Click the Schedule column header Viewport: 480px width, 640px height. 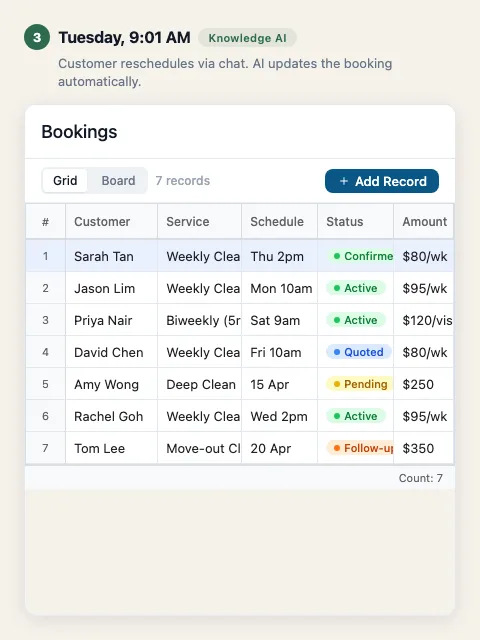pyautogui.click(x=280, y=221)
